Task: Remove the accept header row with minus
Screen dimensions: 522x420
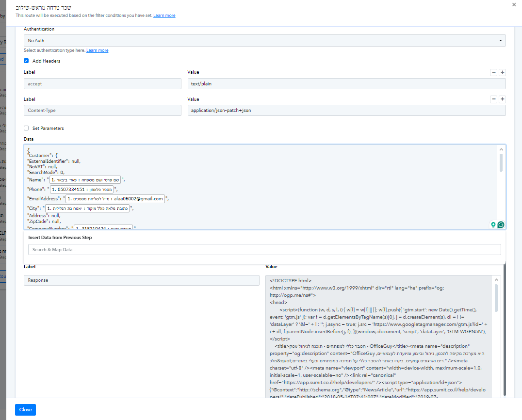Action: (x=494, y=72)
